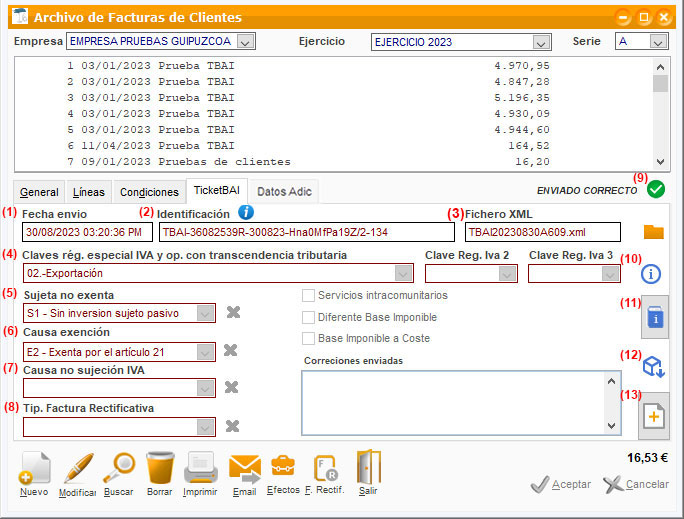Expand Sujeta no exenta dropdown
The height and width of the screenshot is (519, 684).
tap(205, 313)
